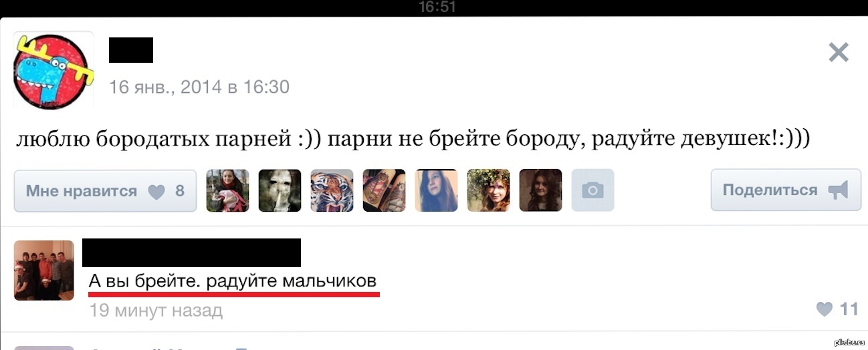Click the commenter's redacted name
This screenshot has height=350, width=868.
pyautogui.click(x=191, y=252)
